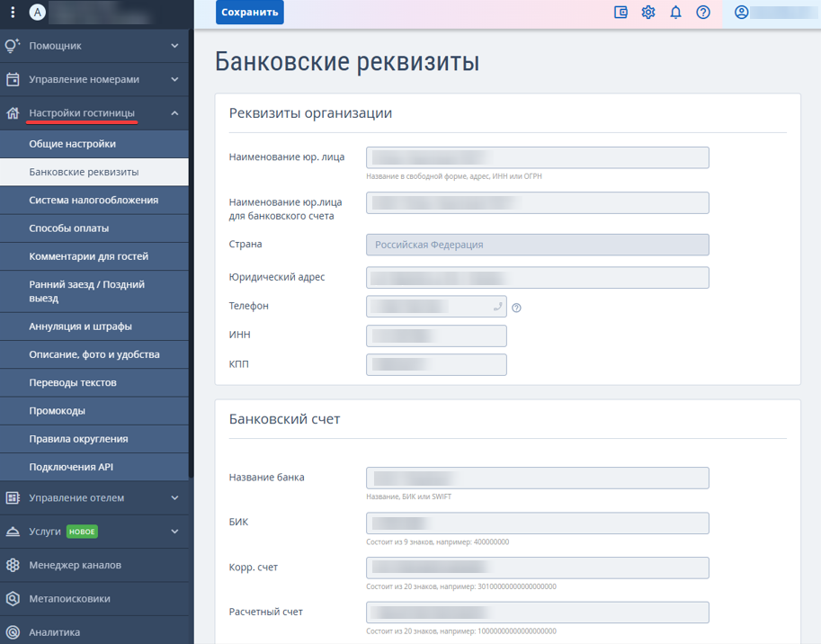
Task: Expand Управление номерами menu
Action: 174,79
